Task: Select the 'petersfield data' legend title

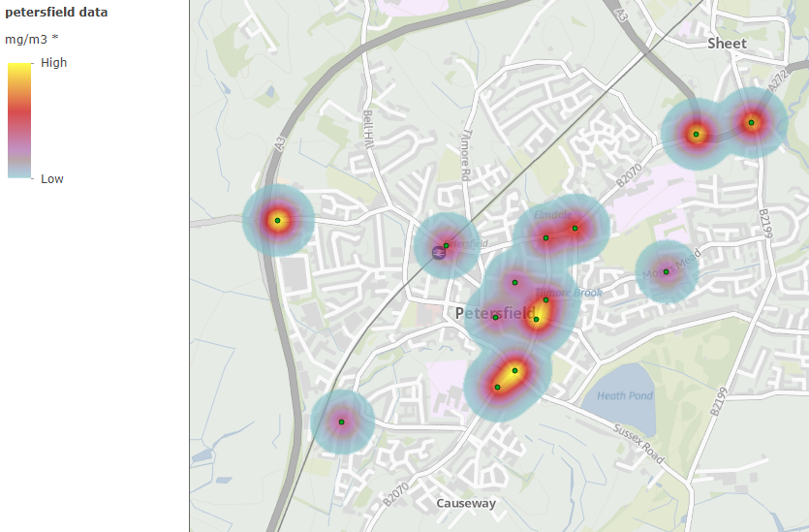Action: point(56,13)
